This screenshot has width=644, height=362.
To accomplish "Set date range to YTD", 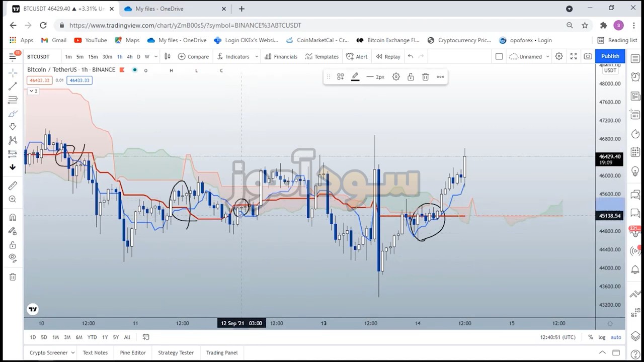I will (92, 337).
